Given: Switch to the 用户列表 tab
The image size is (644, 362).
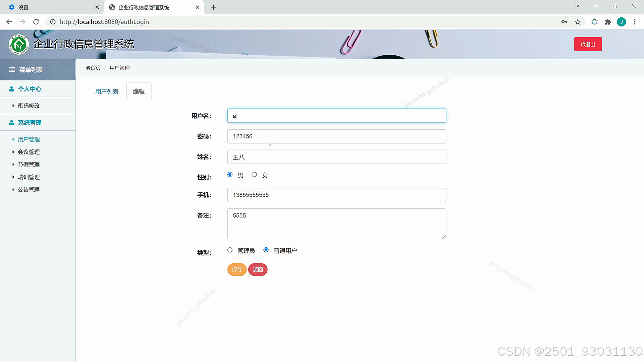Looking at the screenshot, I should pyautogui.click(x=107, y=92).
